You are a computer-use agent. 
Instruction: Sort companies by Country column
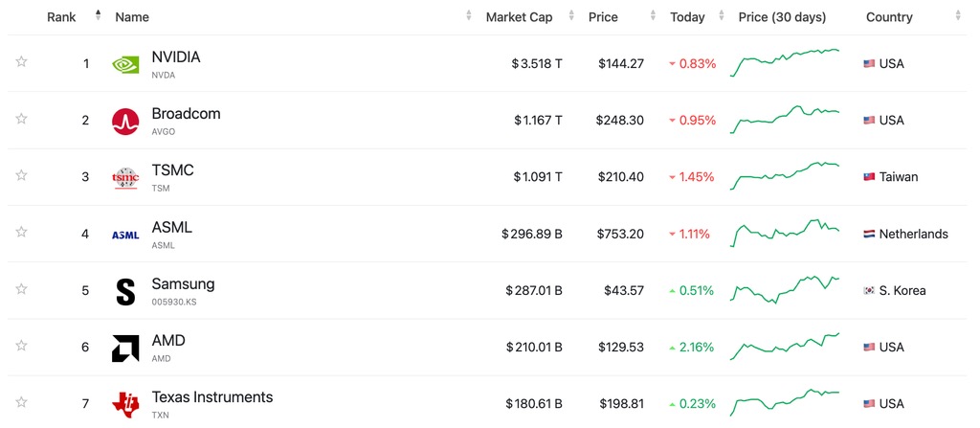coord(889,17)
